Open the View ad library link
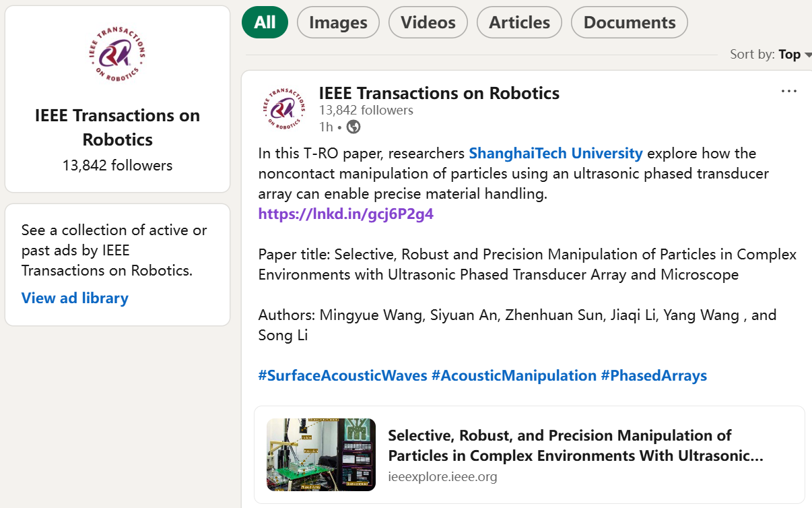The width and height of the screenshot is (812, 508). tap(75, 298)
